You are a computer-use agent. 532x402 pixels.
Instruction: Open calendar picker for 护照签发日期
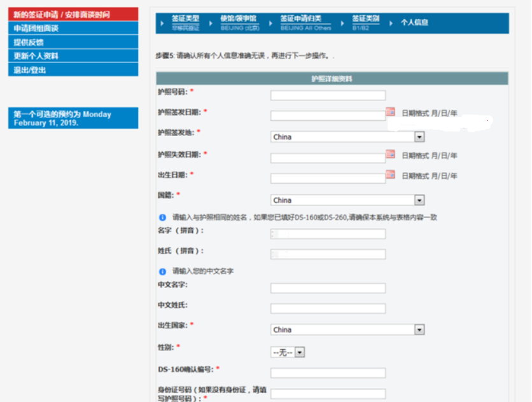[x=390, y=111]
